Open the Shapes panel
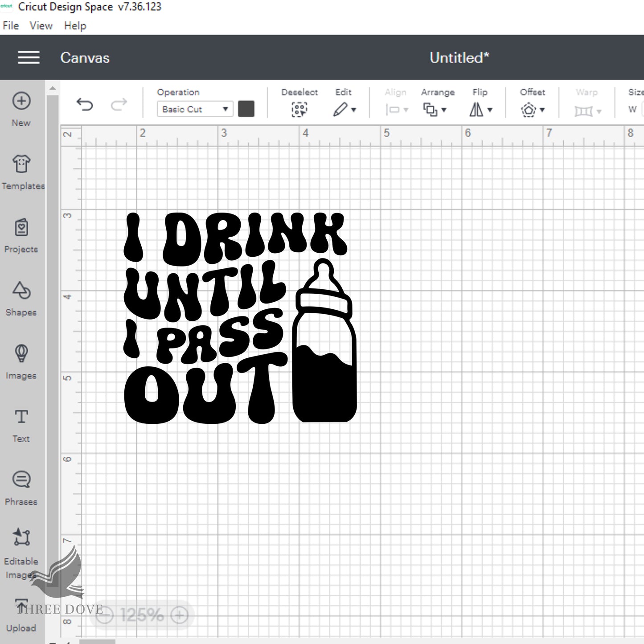Image resolution: width=644 pixels, height=644 pixels. click(x=21, y=299)
